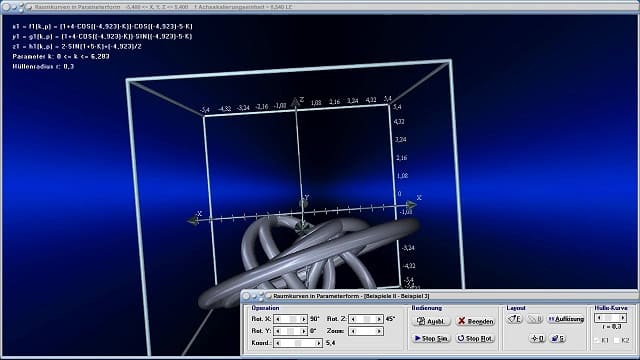Image resolution: width=640 pixels, height=360 pixels.
Task: Click the E layout icon button
Action: 515,319
